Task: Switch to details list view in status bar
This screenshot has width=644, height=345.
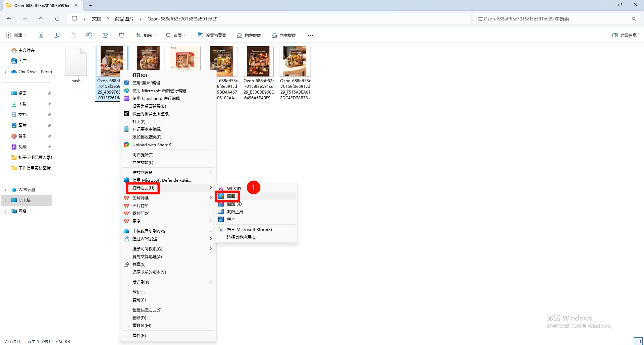Action: pyautogui.click(x=630, y=341)
